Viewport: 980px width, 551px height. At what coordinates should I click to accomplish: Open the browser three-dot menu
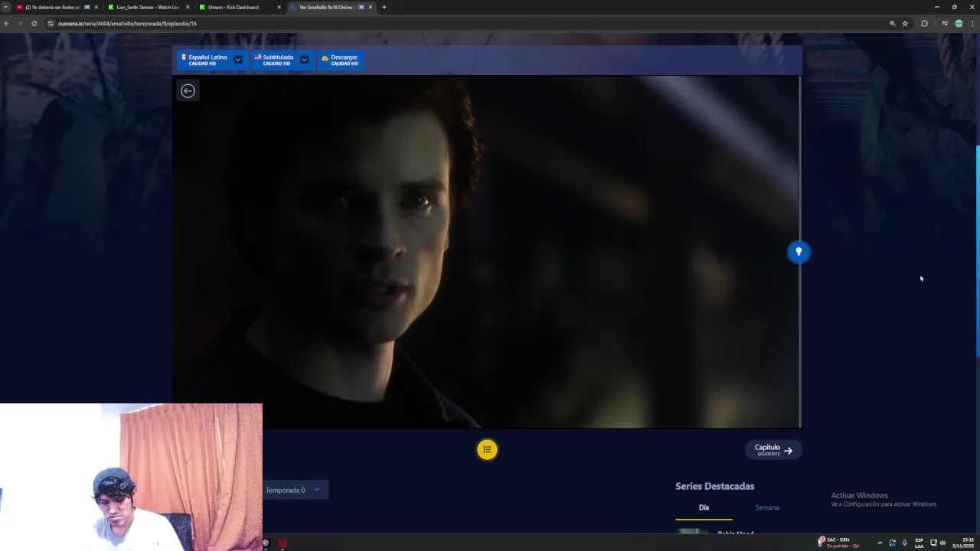[x=972, y=24]
